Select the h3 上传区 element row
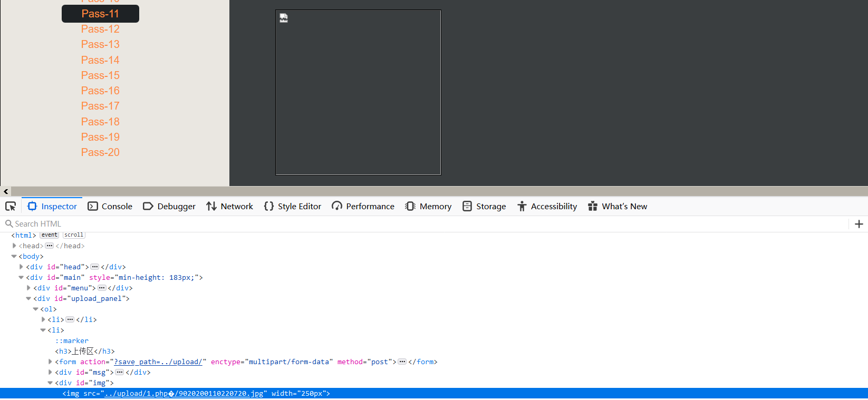Screen dimensions: 868x400 (x=85, y=351)
